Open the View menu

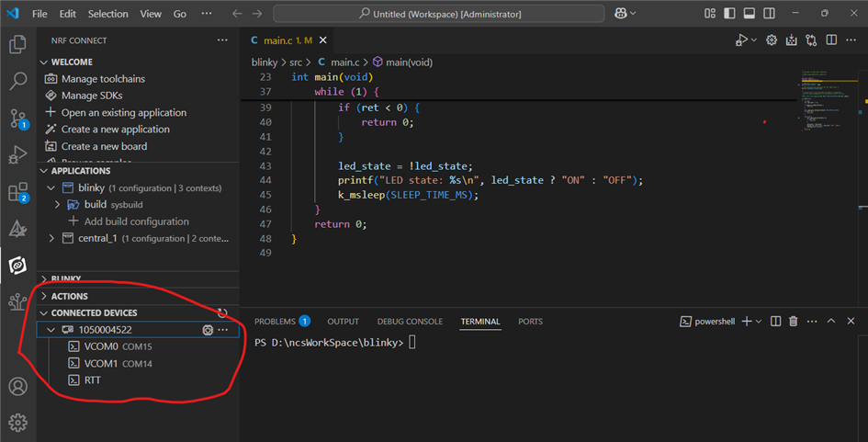(x=151, y=13)
